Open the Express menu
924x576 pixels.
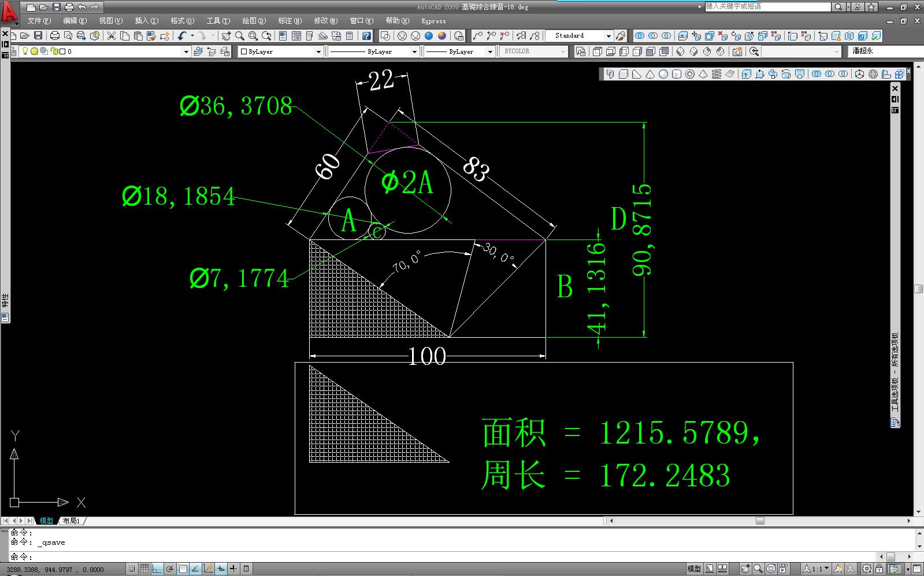click(x=433, y=21)
